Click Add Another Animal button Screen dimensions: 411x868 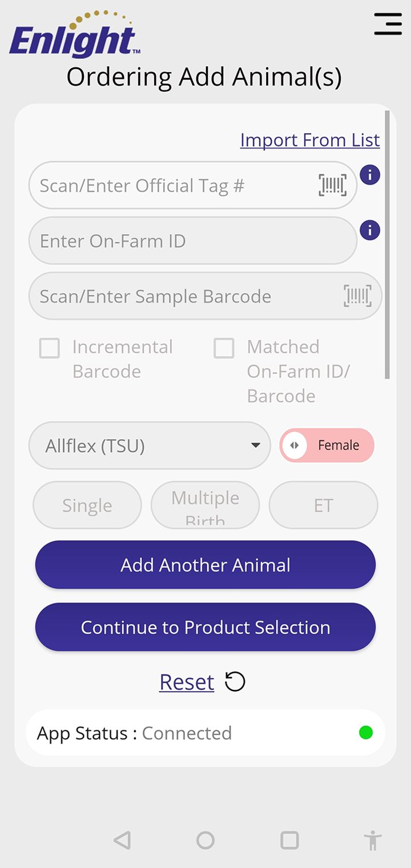(x=205, y=565)
